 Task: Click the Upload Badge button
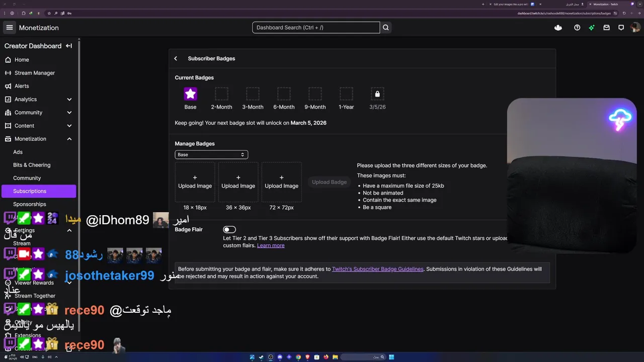click(x=329, y=182)
